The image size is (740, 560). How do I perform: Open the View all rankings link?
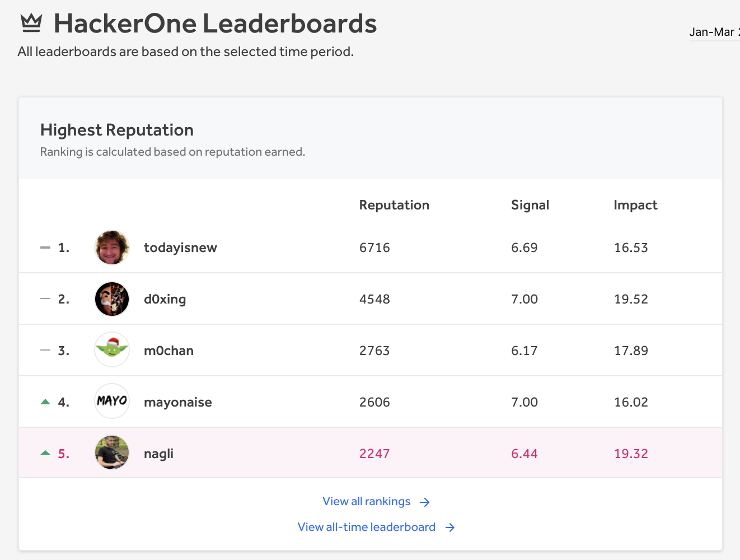coord(366,502)
